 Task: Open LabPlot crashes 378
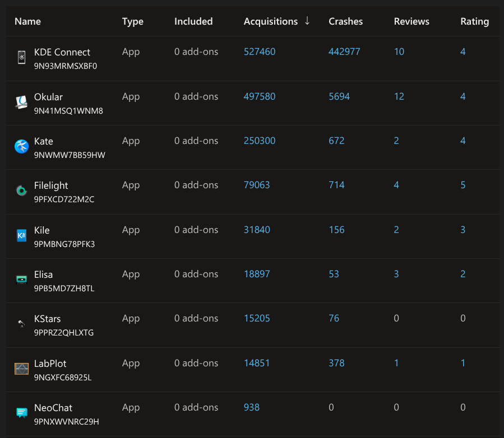[x=336, y=363]
